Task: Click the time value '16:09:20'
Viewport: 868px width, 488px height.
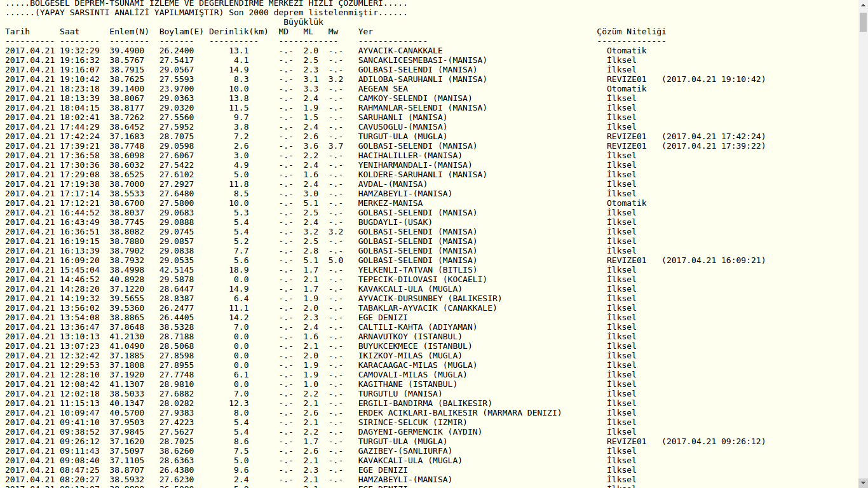Action: coord(79,261)
